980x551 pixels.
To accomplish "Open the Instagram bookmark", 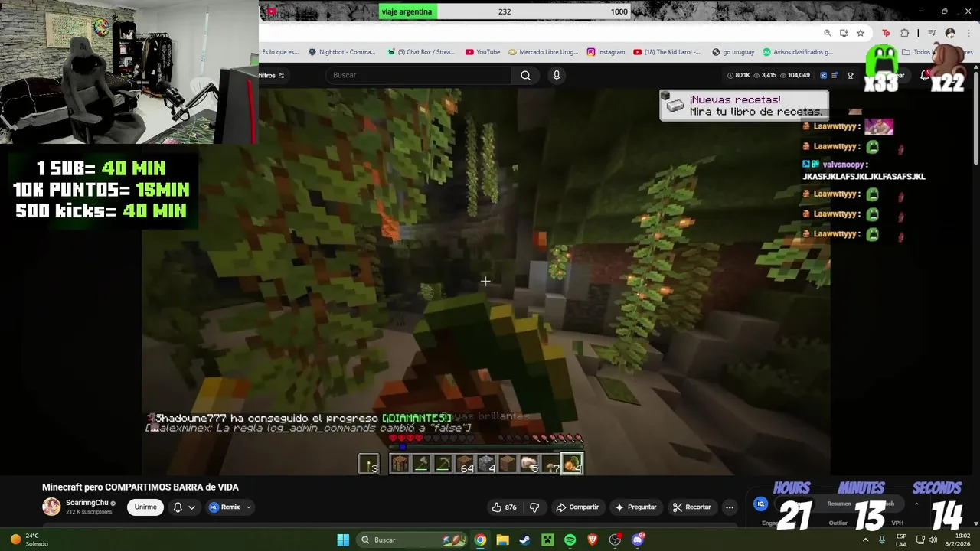I will (606, 52).
